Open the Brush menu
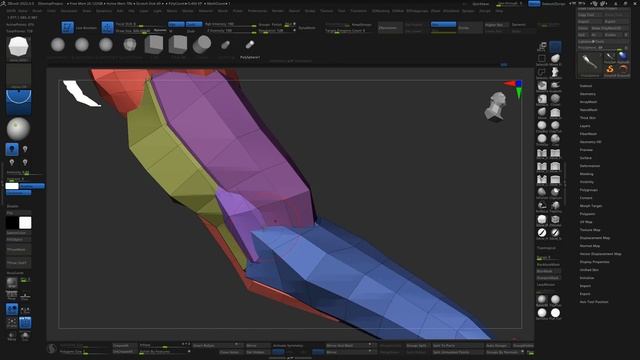 (37, 11)
